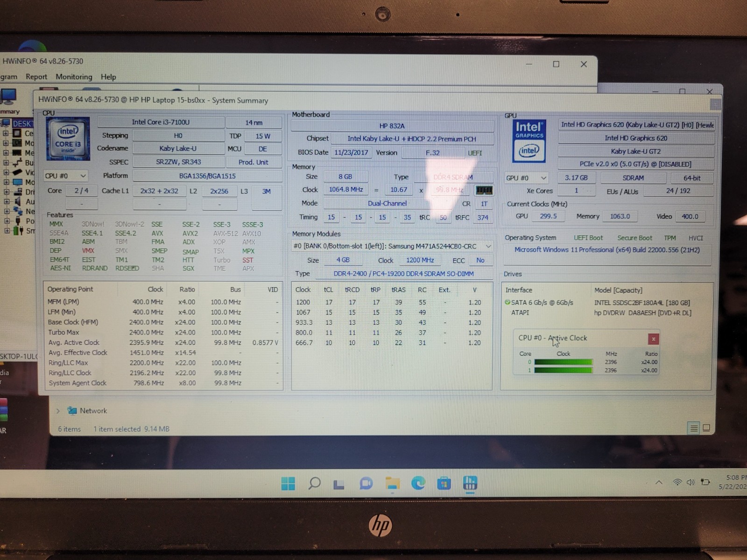This screenshot has width=747, height=560.
Task: Open the Report menu
Action: coord(36,77)
